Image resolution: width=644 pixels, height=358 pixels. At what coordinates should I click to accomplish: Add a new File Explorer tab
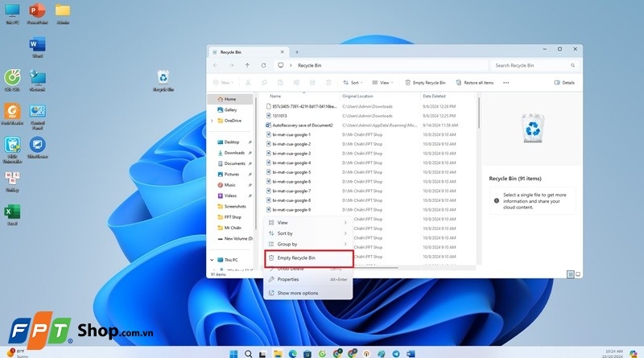pyautogui.click(x=297, y=52)
